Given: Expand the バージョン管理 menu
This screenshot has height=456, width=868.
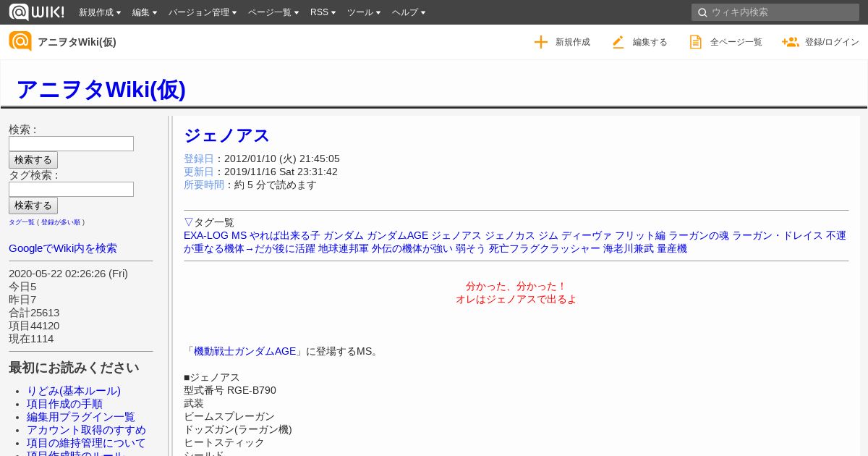Looking at the screenshot, I should [x=203, y=12].
